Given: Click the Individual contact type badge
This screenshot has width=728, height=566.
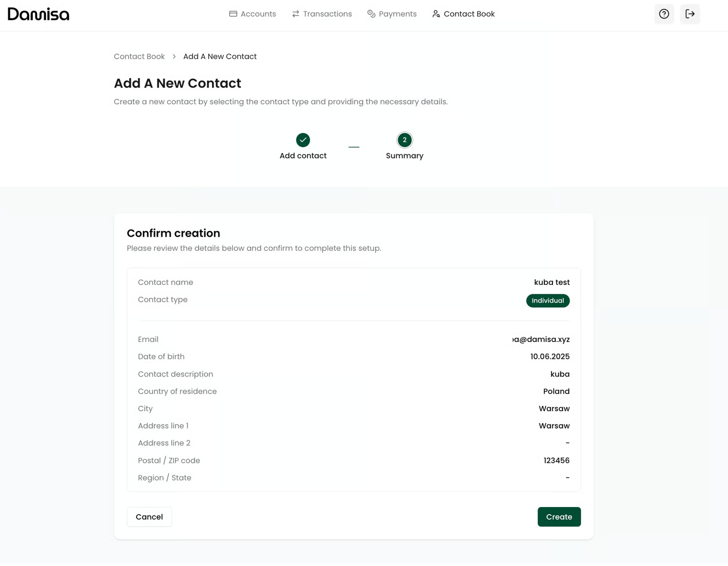Looking at the screenshot, I should [548, 301].
